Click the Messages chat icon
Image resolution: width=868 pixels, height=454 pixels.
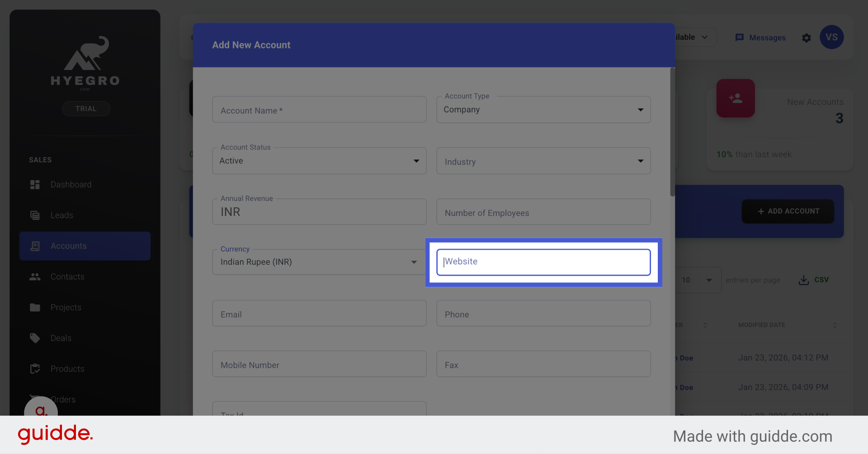[741, 37]
